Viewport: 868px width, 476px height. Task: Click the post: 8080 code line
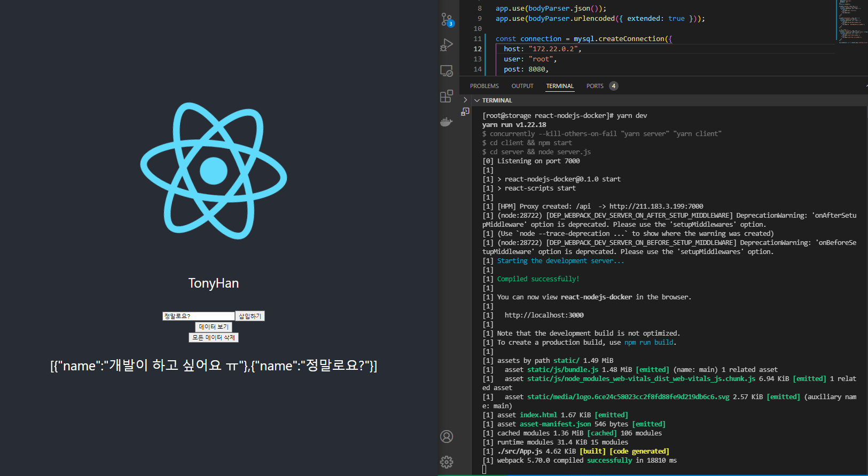click(526, 69)
